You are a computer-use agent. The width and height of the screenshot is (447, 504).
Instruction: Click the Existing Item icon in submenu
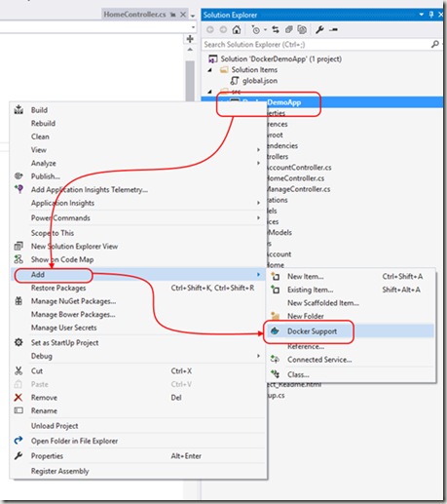(x=276, y=290)
